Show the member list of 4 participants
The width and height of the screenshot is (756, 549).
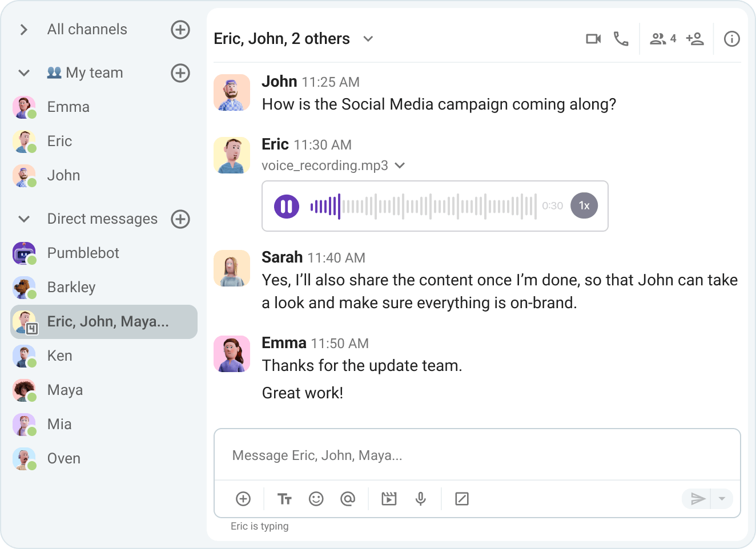662,39
